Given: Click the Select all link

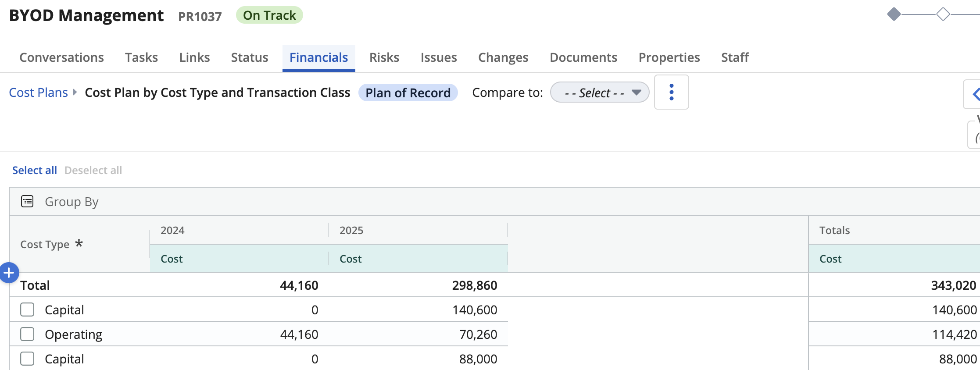Looking at the screenshot, I should pyautogui.click(x=34, y=170).
